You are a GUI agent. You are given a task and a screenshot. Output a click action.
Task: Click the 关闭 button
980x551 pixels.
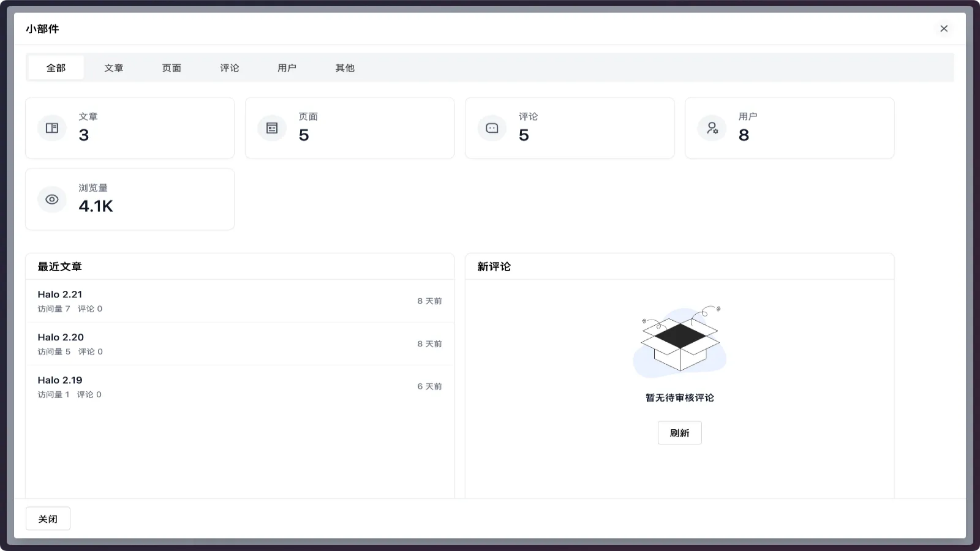[x=48, y=518]
